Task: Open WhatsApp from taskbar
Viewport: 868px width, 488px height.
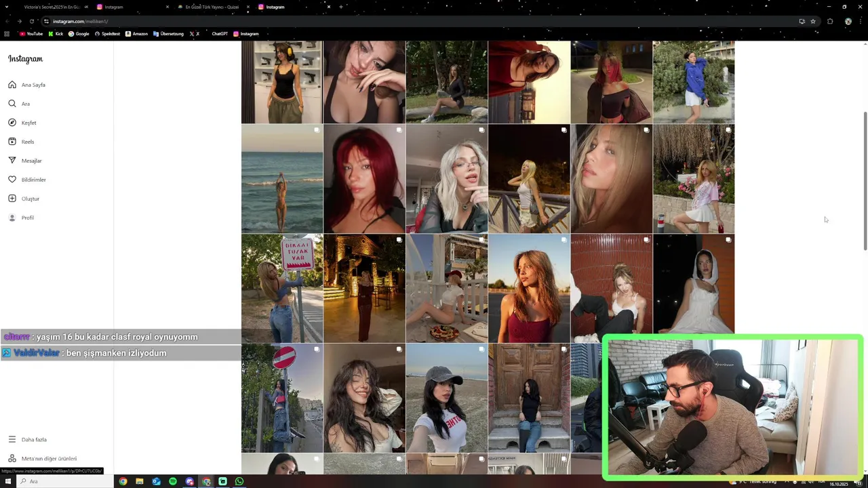Action: 239,481
